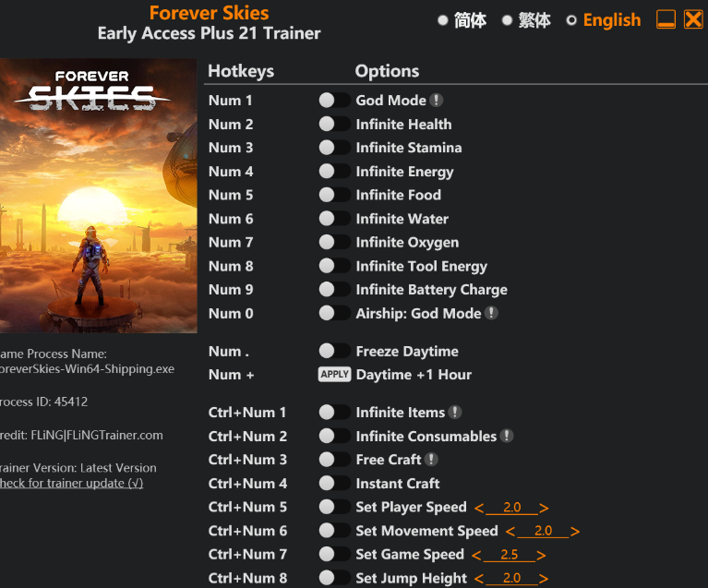Toggle Infinite Items switch
Image resolution: width=708 pixels, height=588 pixels.
pos(334,412)
